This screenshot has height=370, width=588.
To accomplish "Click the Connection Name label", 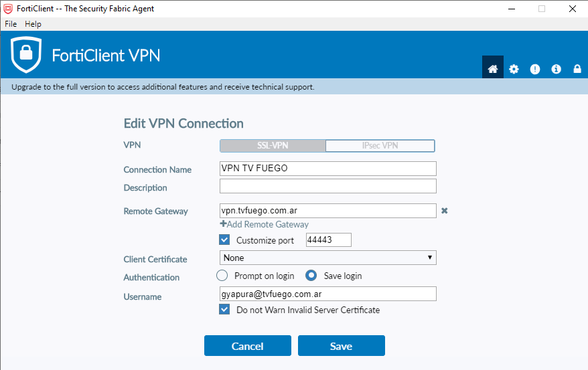I will tap(157, 170).
